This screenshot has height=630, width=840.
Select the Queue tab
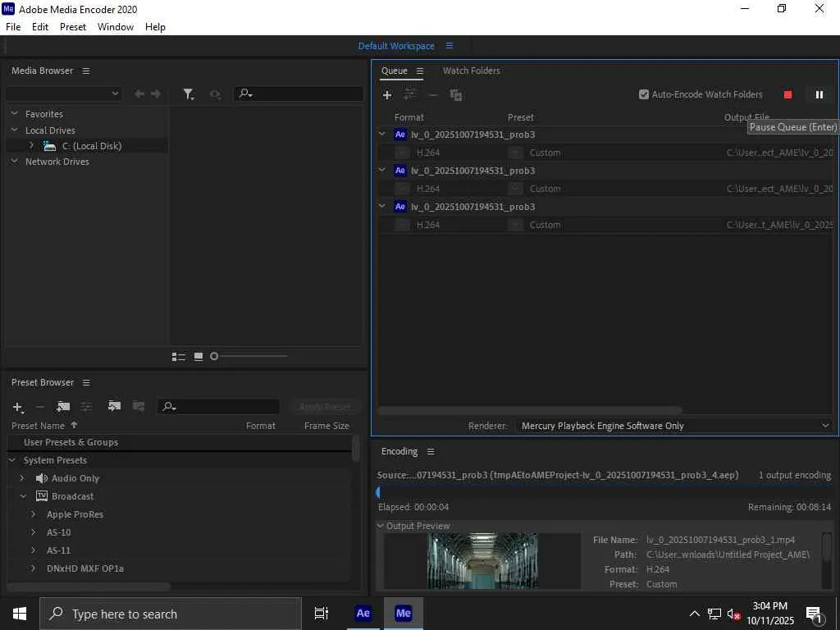(395, 71)
